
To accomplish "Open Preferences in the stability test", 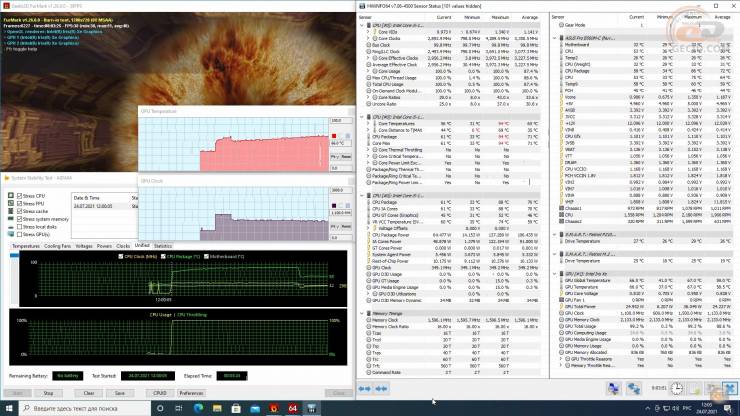I will (191, 393).
